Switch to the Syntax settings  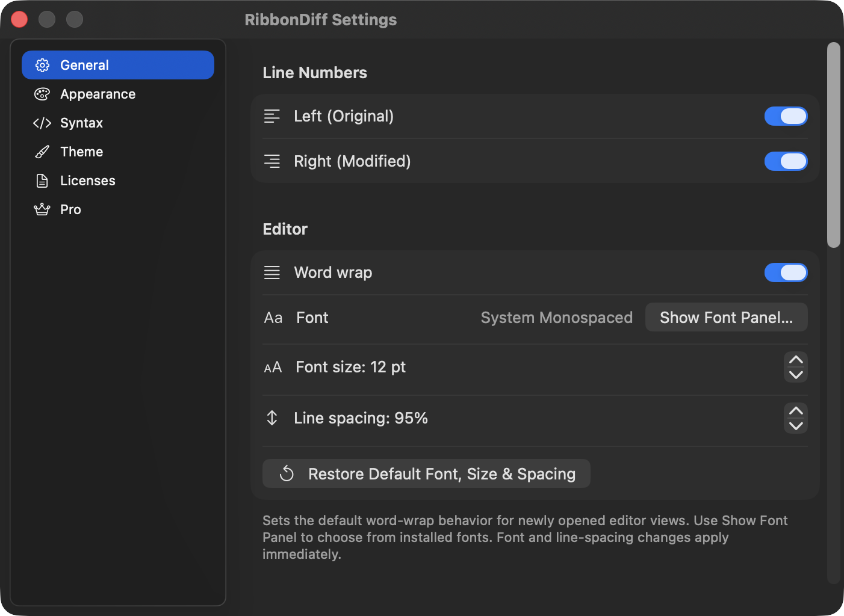(118, 123)
